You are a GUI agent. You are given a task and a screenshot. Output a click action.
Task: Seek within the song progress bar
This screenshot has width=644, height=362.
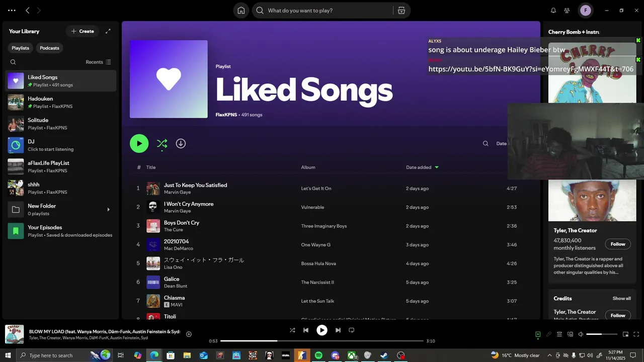coord(322,341)
